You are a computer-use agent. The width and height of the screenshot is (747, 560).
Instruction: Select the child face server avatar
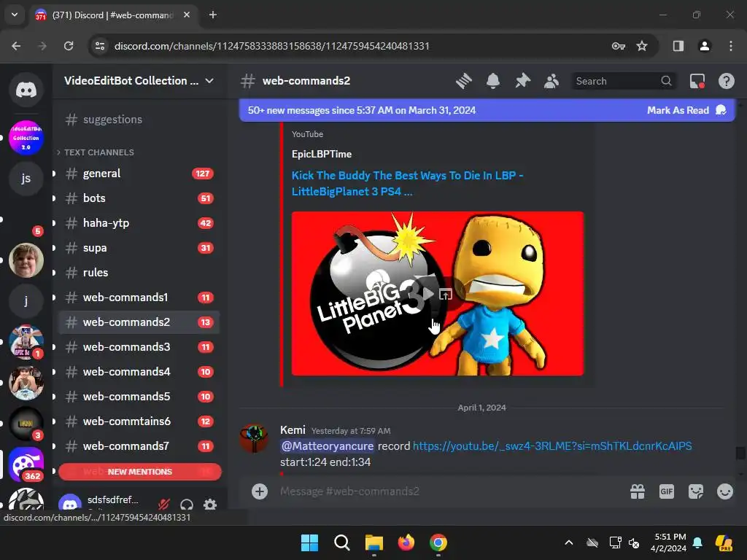pos(26,260)
